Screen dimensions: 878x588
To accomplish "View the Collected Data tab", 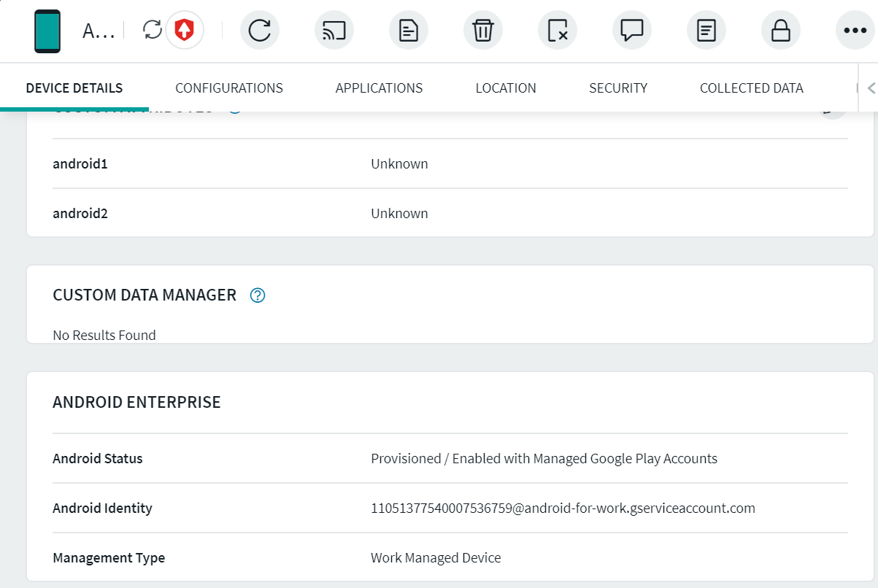I will (x=751, y=88).
